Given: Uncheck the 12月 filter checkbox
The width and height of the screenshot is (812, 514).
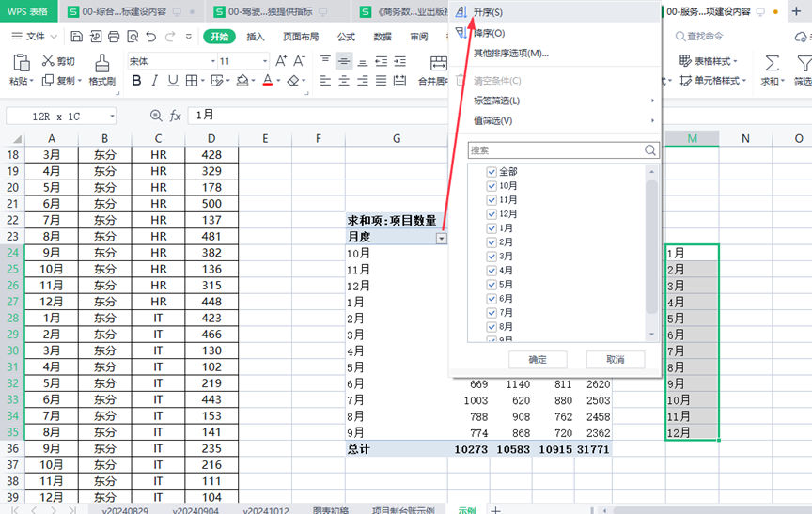Looking at the screenshot, I should click(492, 214).
